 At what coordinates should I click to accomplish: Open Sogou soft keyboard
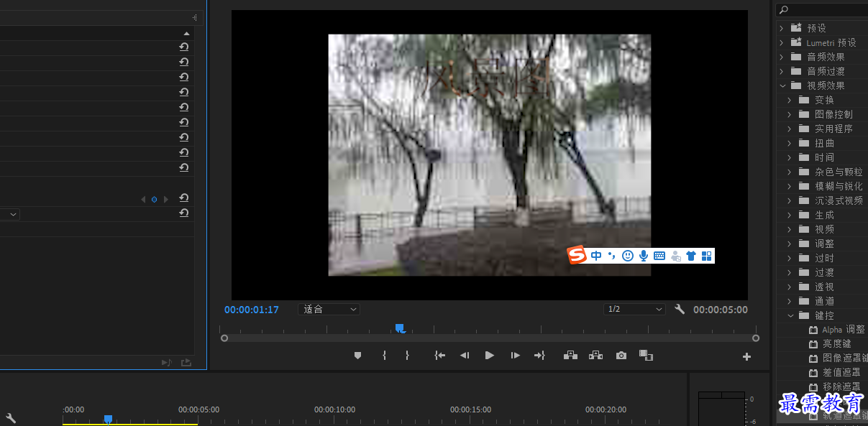point(659,256)
